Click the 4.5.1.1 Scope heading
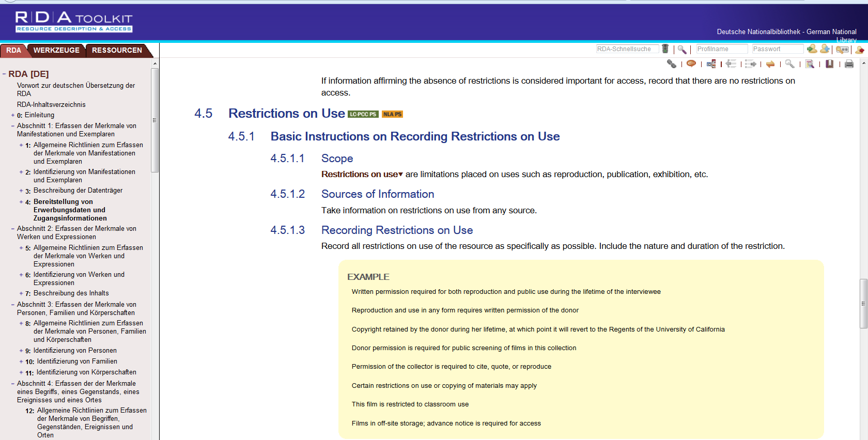Screen dimensions: 868x440 click(x=337, y=159)
